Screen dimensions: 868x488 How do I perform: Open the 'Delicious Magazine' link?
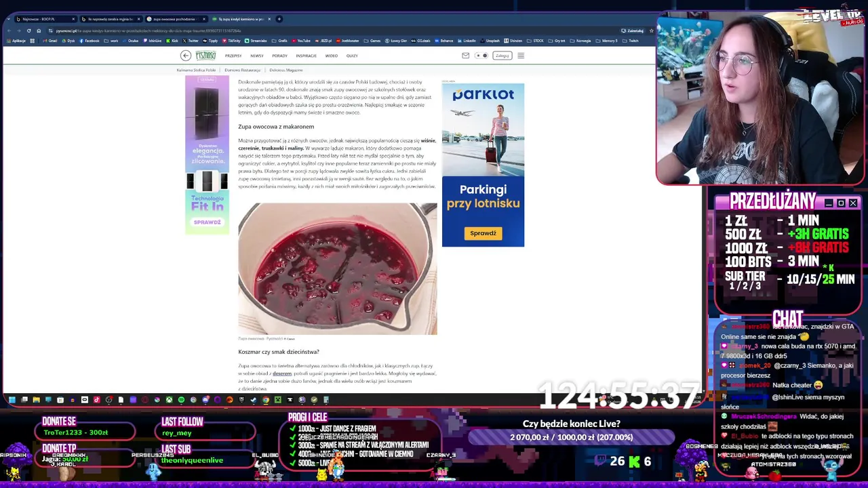click(286, 70)
